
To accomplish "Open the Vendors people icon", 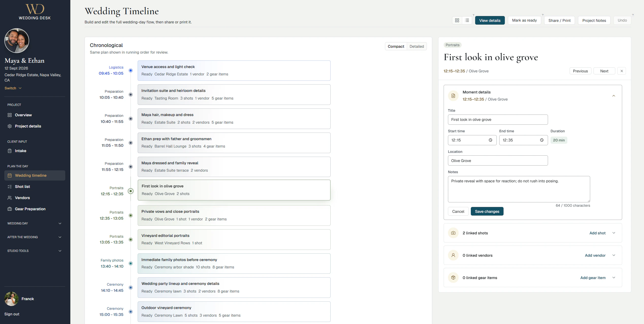I will [x=10, y=198].
